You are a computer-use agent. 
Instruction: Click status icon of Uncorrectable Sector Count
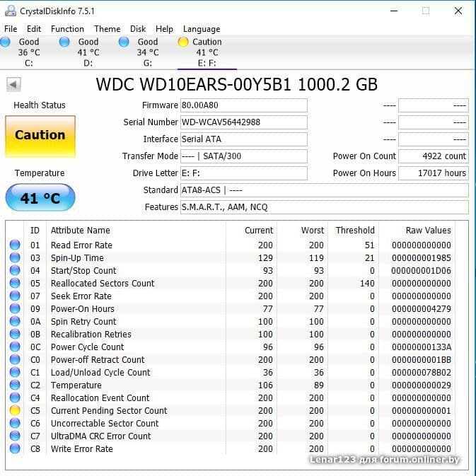[x=15, y=423]
